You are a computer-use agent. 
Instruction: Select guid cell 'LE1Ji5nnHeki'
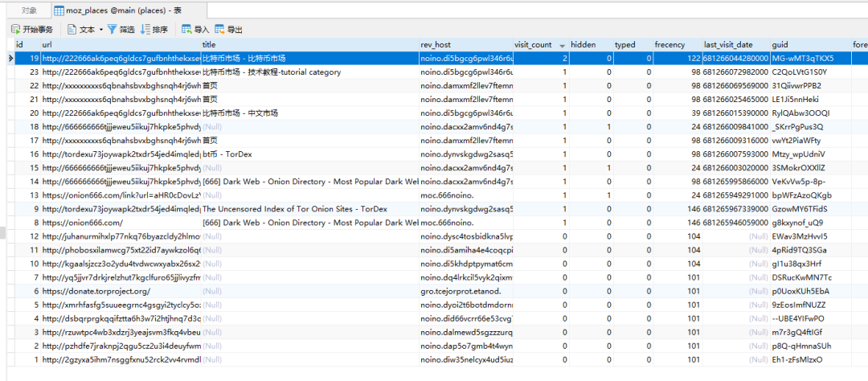pyautogui.click(x=810, y=99)
